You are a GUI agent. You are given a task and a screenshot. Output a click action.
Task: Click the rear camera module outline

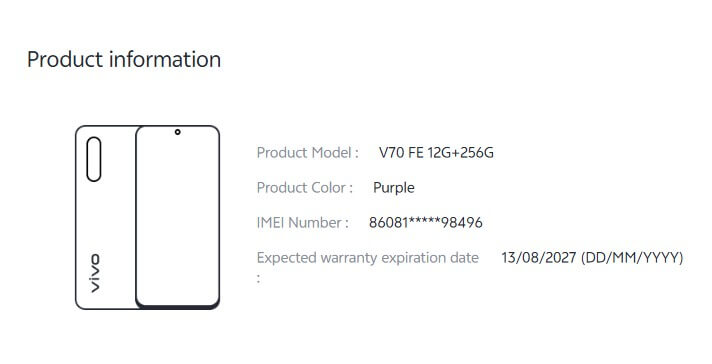tap(94, 159)
